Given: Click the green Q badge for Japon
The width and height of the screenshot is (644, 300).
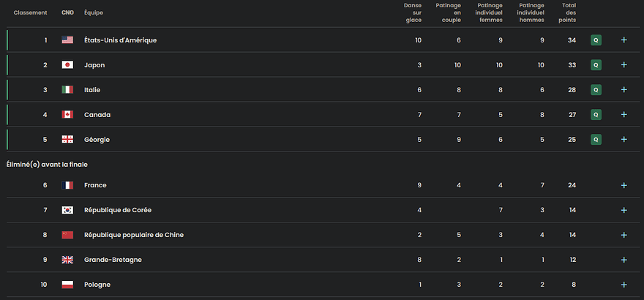Looking at the screenshot, I should 596,65.
